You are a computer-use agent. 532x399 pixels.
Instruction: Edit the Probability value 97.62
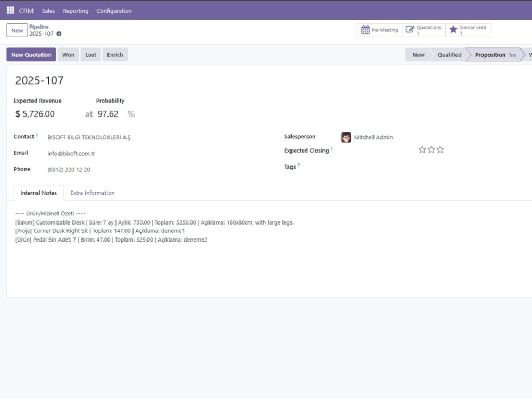(x=108, y=114)
